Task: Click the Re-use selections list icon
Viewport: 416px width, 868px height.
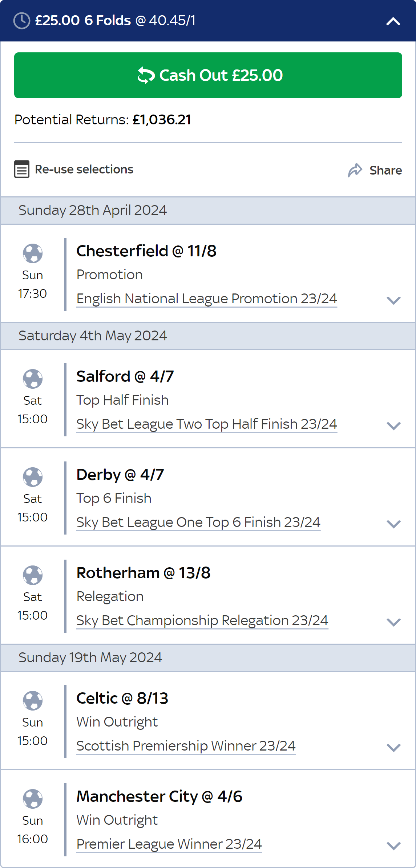Action: [x=22, y=169]
